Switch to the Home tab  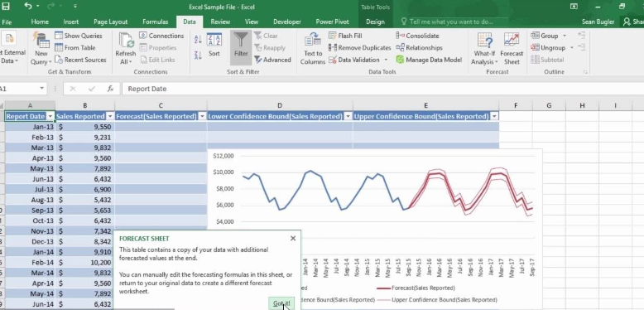pyautogui.click(x=40, y=22)
